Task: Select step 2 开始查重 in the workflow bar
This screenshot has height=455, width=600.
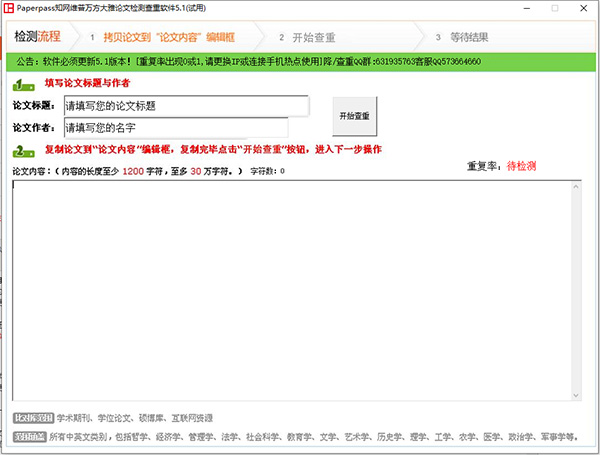Action: tap(307, 38)
